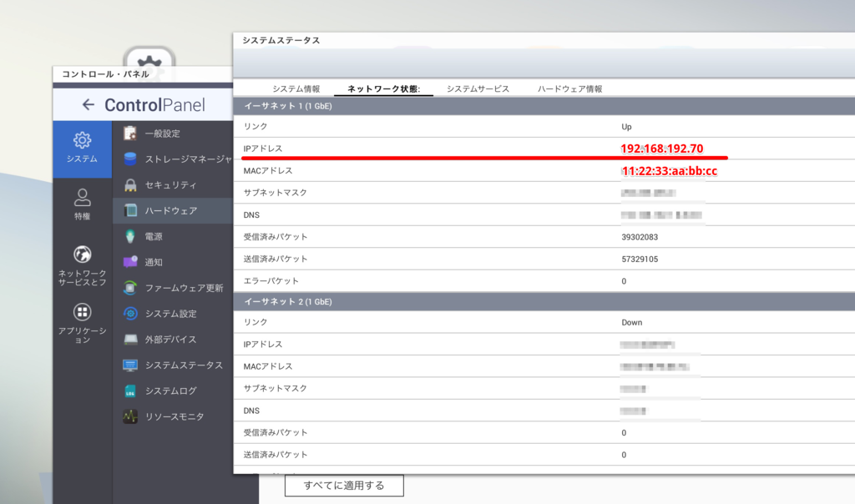Click the サブネットマスク label in Ethernet 1

coord(276,193)
